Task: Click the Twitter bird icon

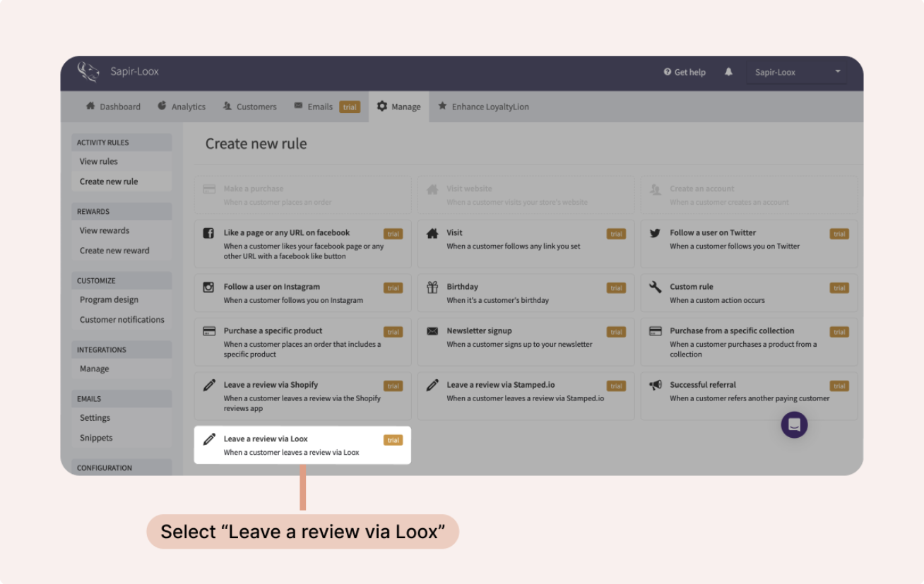Action: pos(655,233)
